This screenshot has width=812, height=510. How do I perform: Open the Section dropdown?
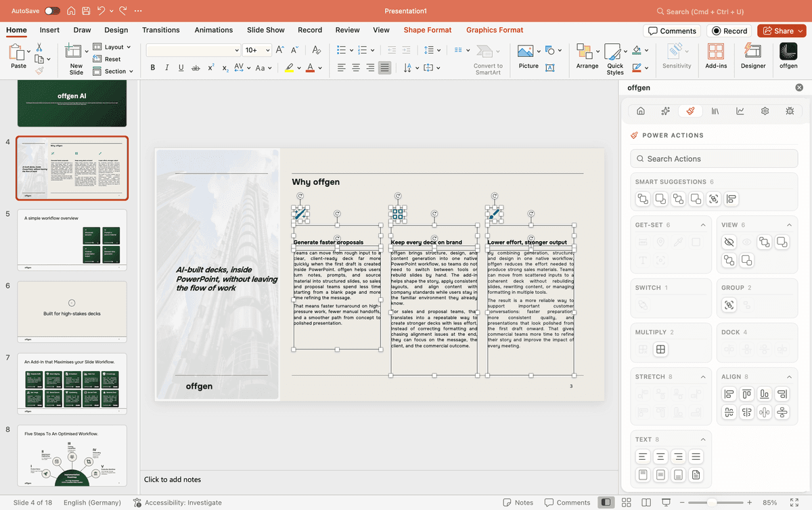[x=113, y=71]
